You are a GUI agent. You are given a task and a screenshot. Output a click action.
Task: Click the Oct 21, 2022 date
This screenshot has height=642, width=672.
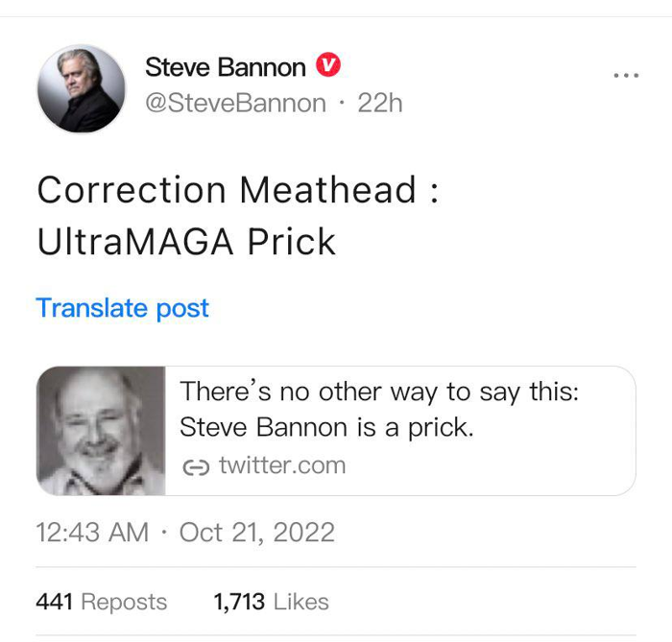[x=257, y=533]
